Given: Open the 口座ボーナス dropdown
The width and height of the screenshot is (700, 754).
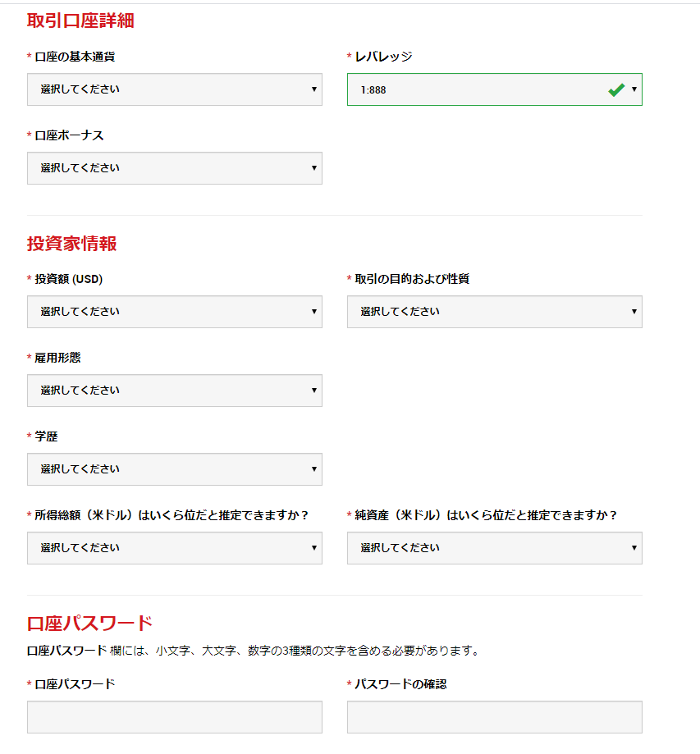Looking at the screenshot, I should (175, 168).
